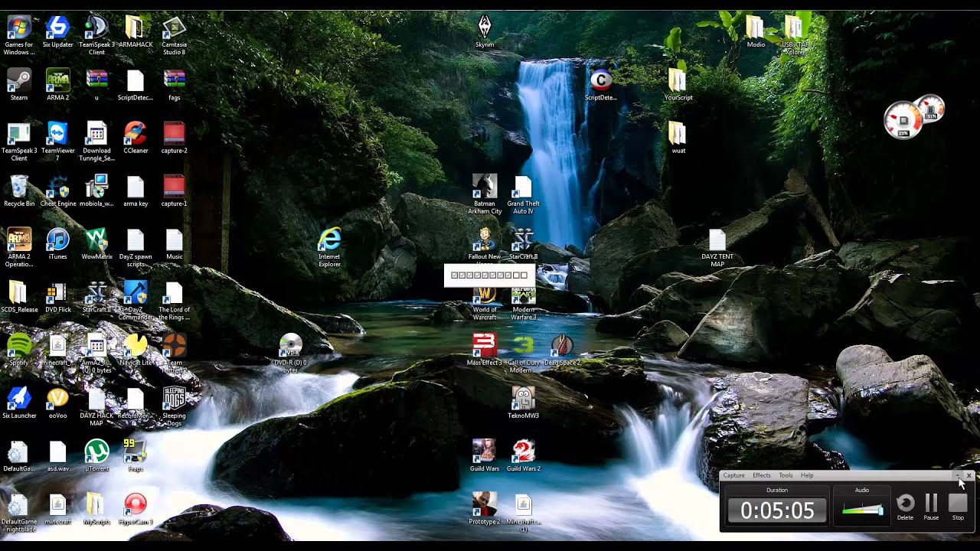The image size is (980, 551).
Task: Open the Help menu in recorder
Action: [807, 475]
